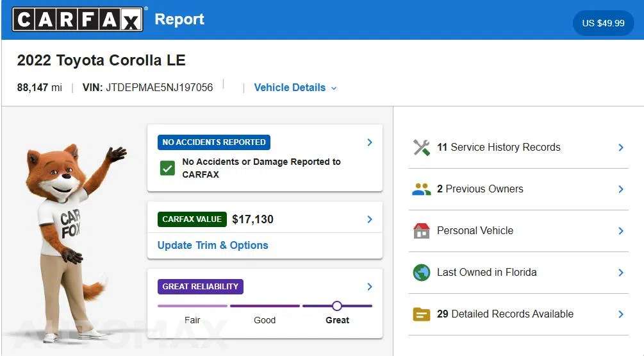Open 11 Service History Records
Screen dimensions: 644x356
pyautogui.click(x=518, y=148)
